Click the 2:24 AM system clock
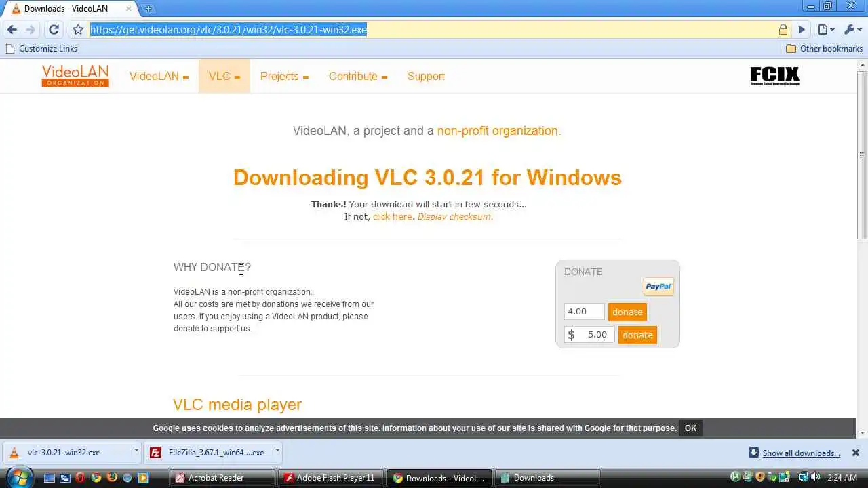This screenshot has width=868, height=488. [843, 478]
